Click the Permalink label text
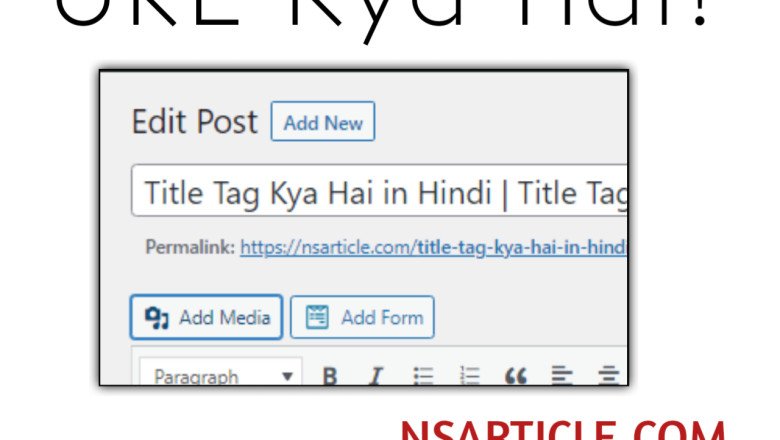The height and width of the screenshot is (440, 780). point(190,247)
